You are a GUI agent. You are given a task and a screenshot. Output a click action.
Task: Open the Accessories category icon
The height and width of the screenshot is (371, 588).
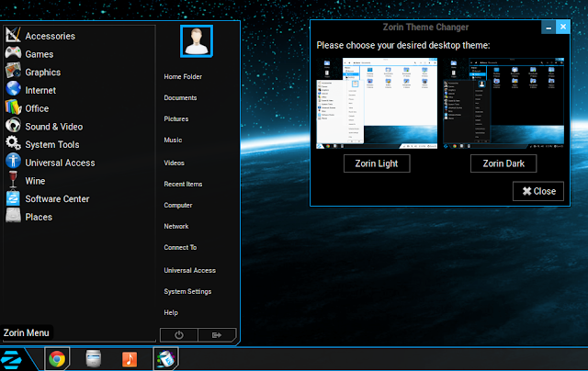point(13,35)
